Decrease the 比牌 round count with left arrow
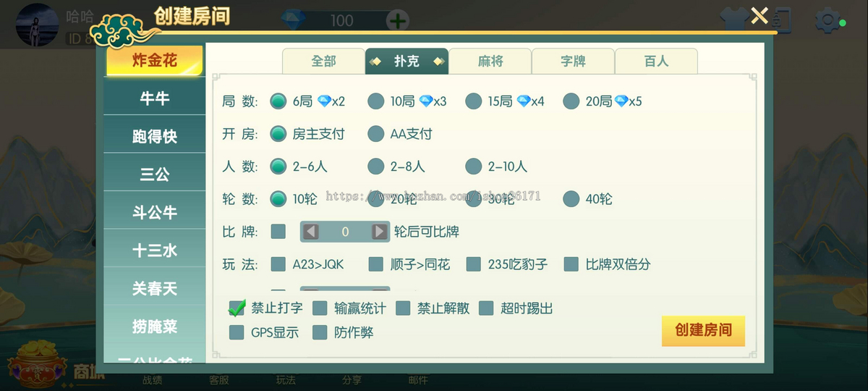The height and width of the screenshot is (391, 868). (311, 232)
